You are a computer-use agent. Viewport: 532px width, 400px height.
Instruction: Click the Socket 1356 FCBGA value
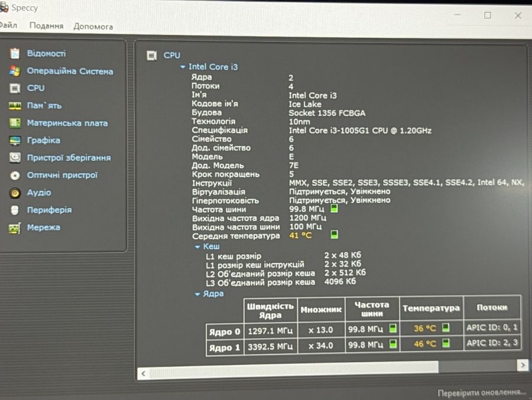(327, 113)
